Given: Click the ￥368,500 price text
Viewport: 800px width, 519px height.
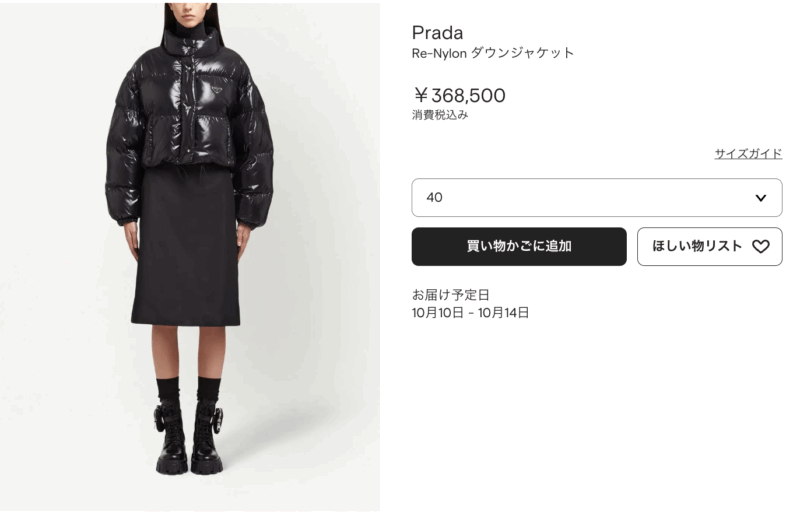Looking at the screenshot, I should (x=459, y=95).
